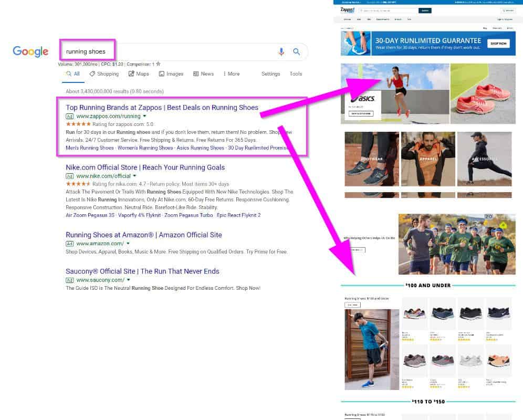Open the ASICS runner hero image
This screenshot has height=420, width=523.
click(394, 94)
